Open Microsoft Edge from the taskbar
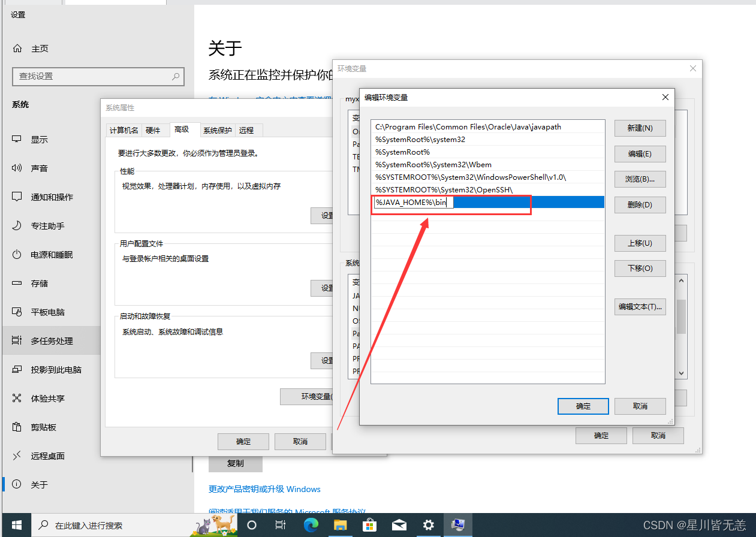The width and height of the screenshot is (756, 537). (311, 525)
